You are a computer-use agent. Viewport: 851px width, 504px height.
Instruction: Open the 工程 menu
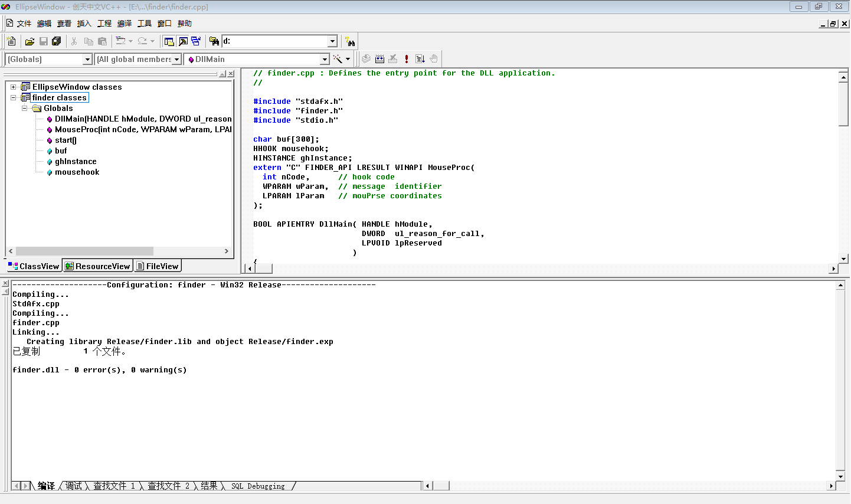click(x=104, y=24)
